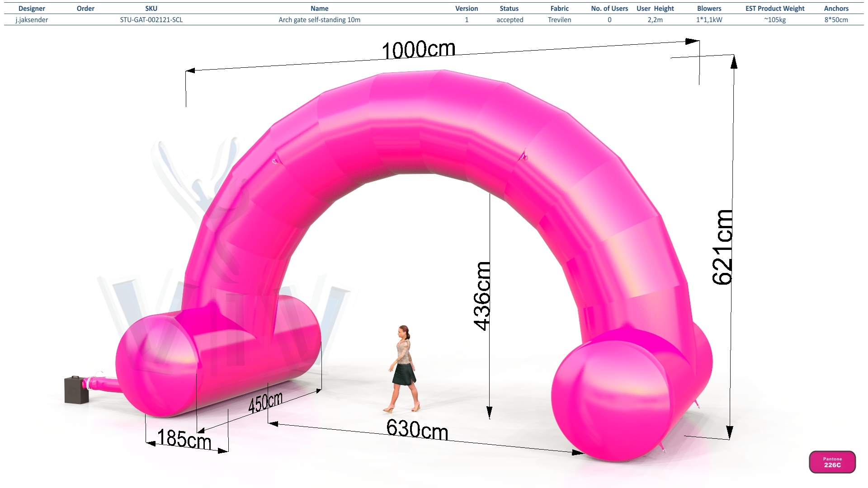This screenshot has width=868, height=488.
Task: Select SKU value STU-GAT-002121-SCL
Action: (151, 20)
